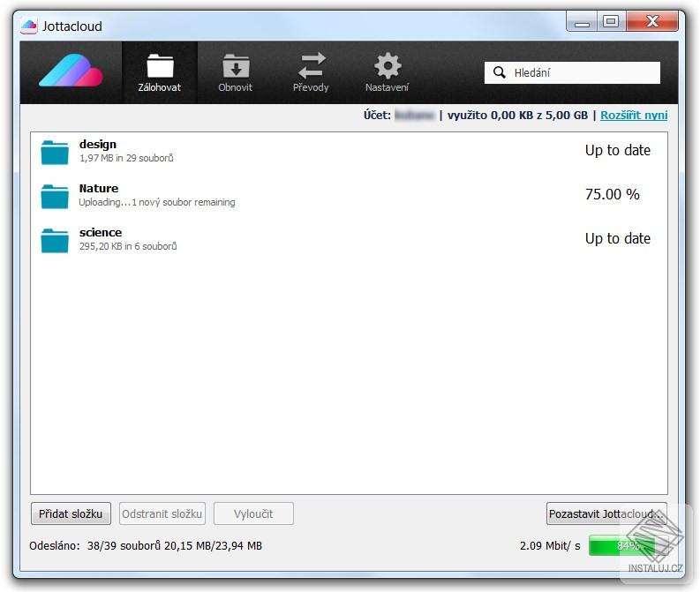Click '295,20 KB in 6 souborů' text
This screenshot has height=592, width=700.
(128, 246)
